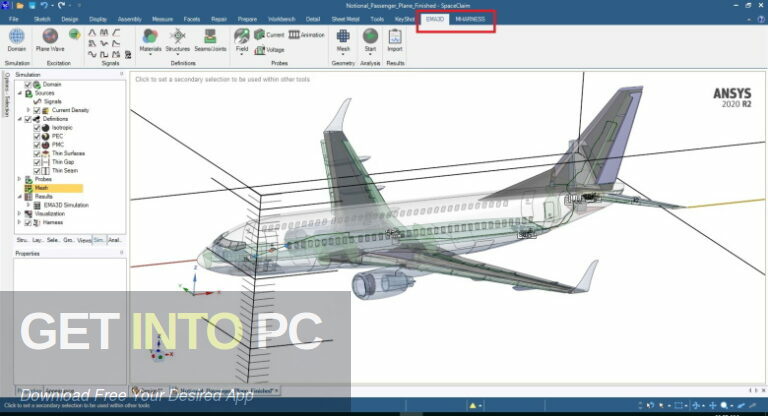The image size is (768, 416).
Task: Click the square pulse signal icon
Action: click(x=104, y=54)
